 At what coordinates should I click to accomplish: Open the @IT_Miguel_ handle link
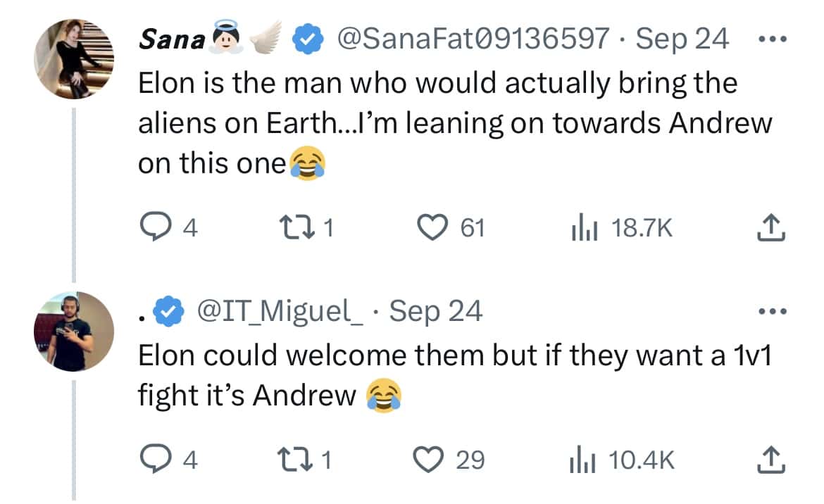coord(280,310)
